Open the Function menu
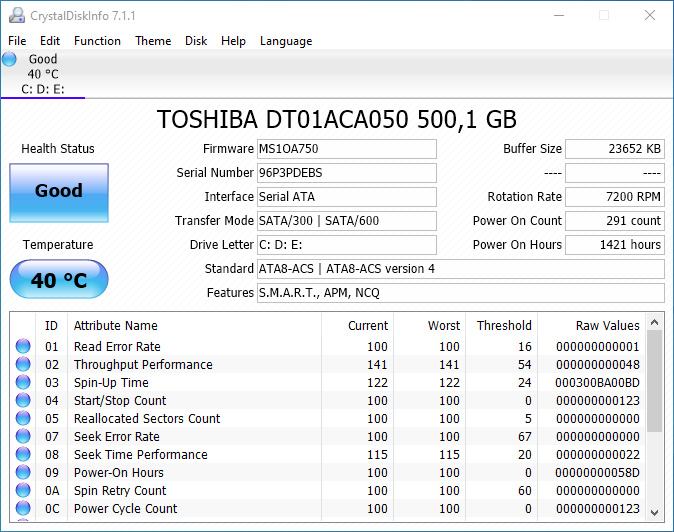This screenshot has height=532, width=674. click(97, 41)
